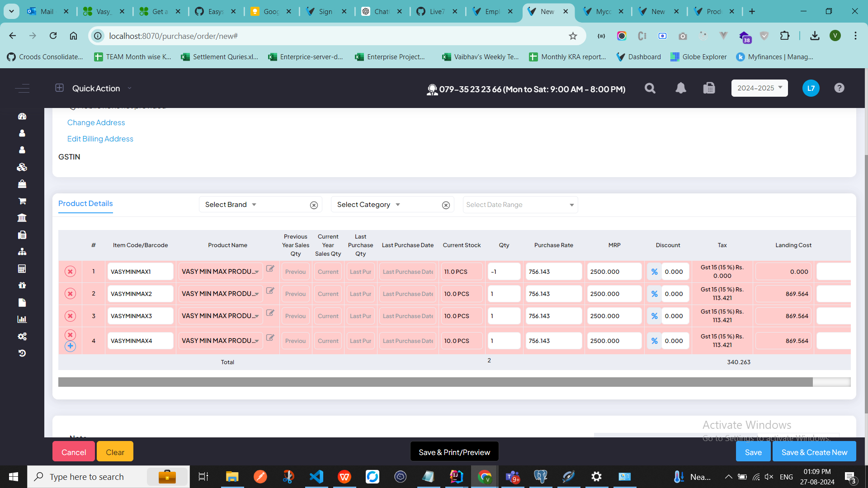Open bank building icon in sidebar

click(22, 218)
